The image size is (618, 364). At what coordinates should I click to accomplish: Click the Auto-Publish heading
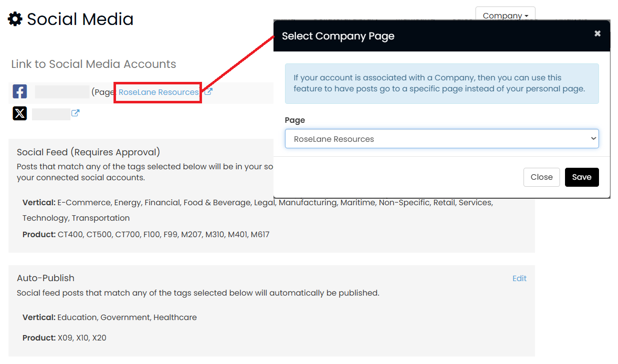point(45,278)
